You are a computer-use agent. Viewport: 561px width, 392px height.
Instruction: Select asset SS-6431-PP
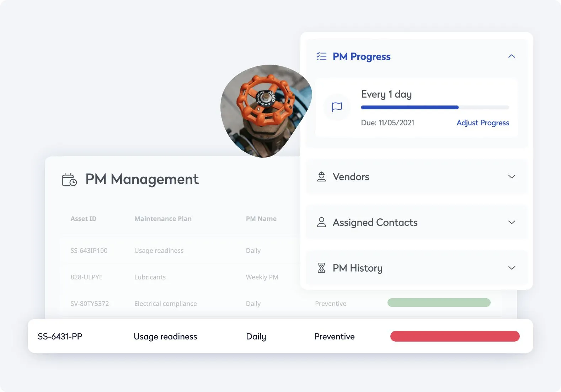(x=60, y=337)
